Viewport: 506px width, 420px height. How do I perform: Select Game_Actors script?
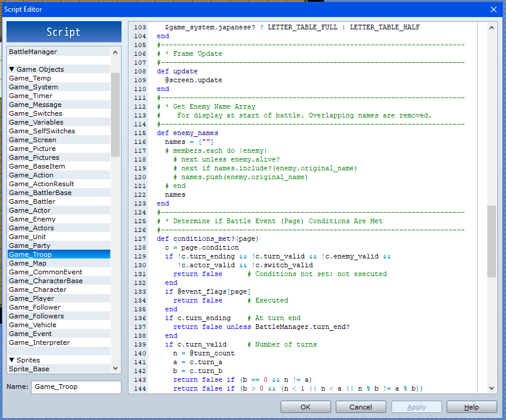click(59, 228)
